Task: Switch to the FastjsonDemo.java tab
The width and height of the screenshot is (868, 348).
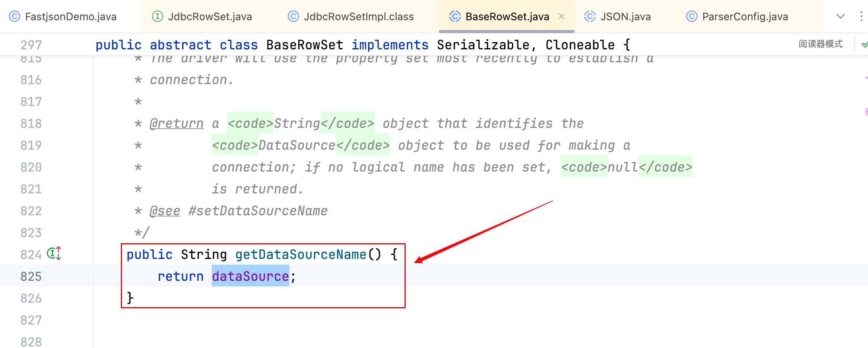Action: point(70,17)
